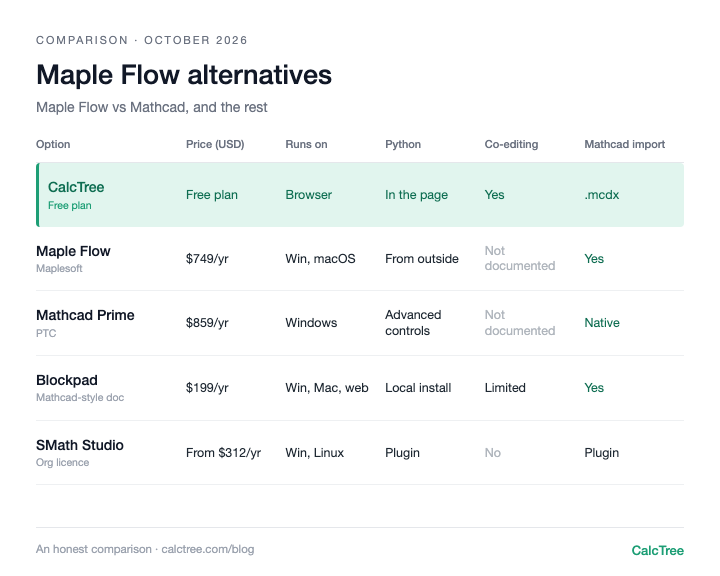Click the '$749/yr' price cell
This screenshot has height=576, width=720.
coord(207,259)
